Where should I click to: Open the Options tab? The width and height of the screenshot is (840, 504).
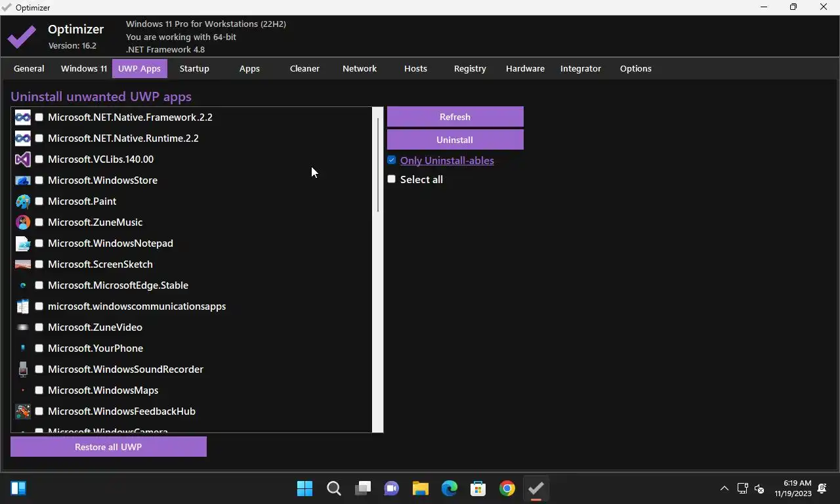point(636,68)
